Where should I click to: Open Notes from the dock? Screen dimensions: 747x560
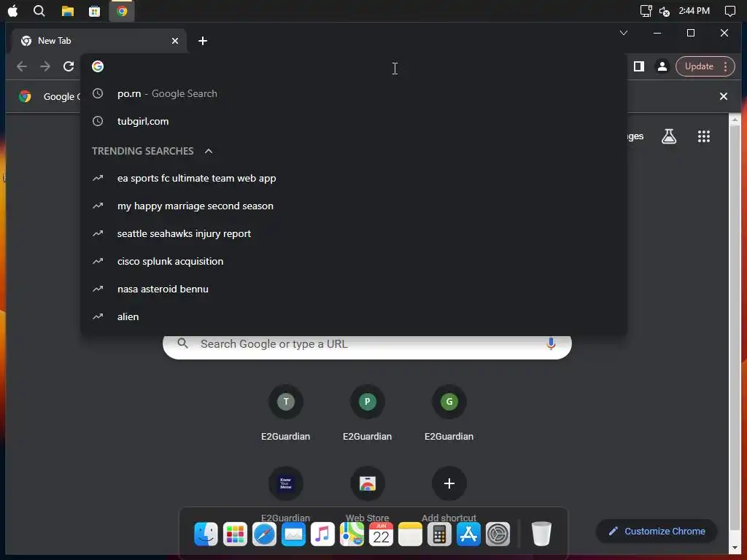(410, 534)
